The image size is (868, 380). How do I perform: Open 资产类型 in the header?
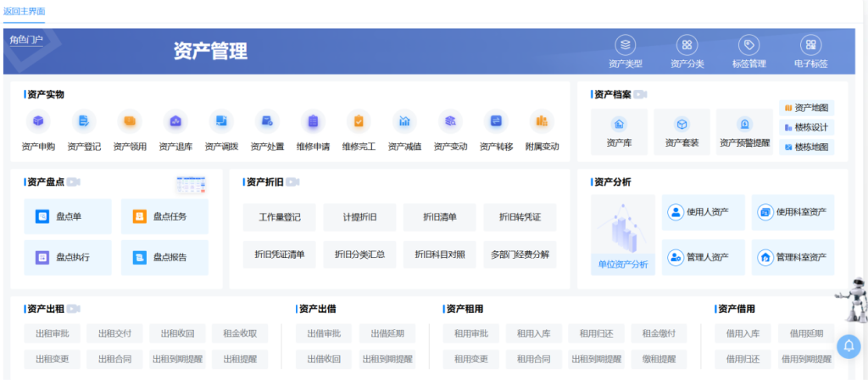point(626,45)
